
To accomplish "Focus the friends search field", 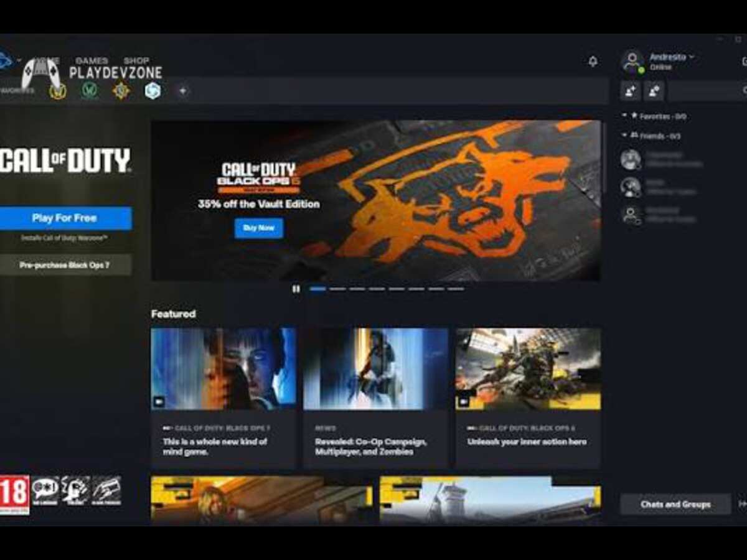I will pos(707,91).
